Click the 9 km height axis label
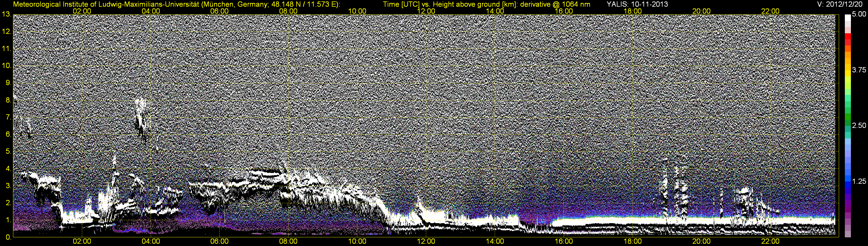The image size is (868, 246). pyautogui.click(x=8, y=83)
